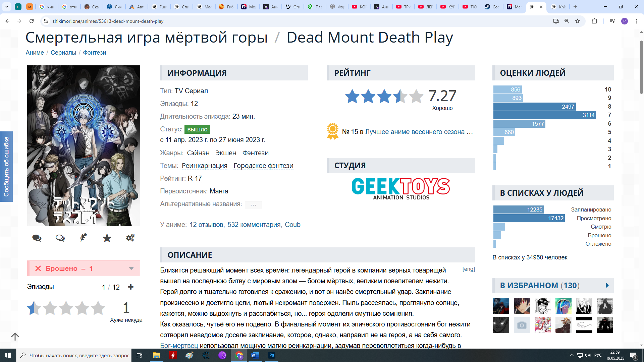Click the Запланировано bar showing 12285

coord(518,209)
